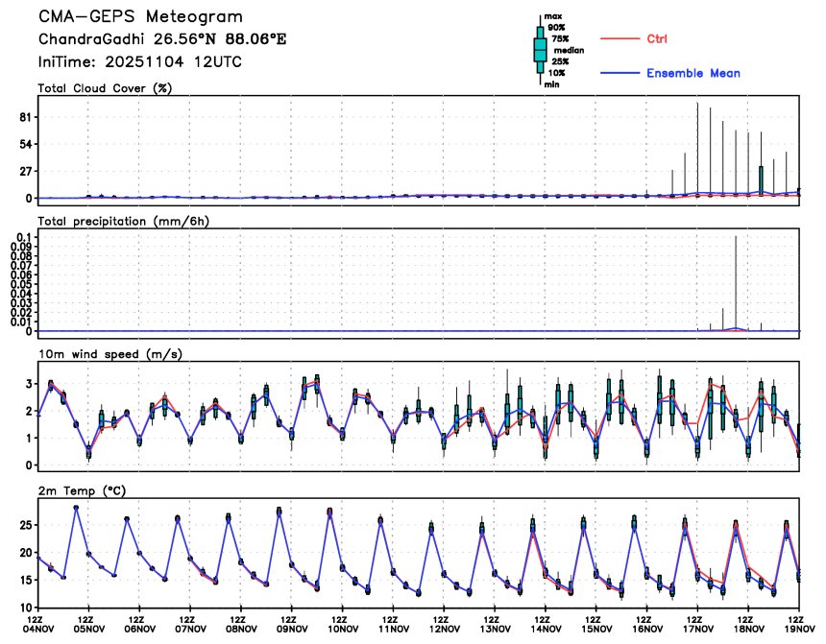
Task: Click the 0.1 tick on precipitation axis
Action: point(24,236)
